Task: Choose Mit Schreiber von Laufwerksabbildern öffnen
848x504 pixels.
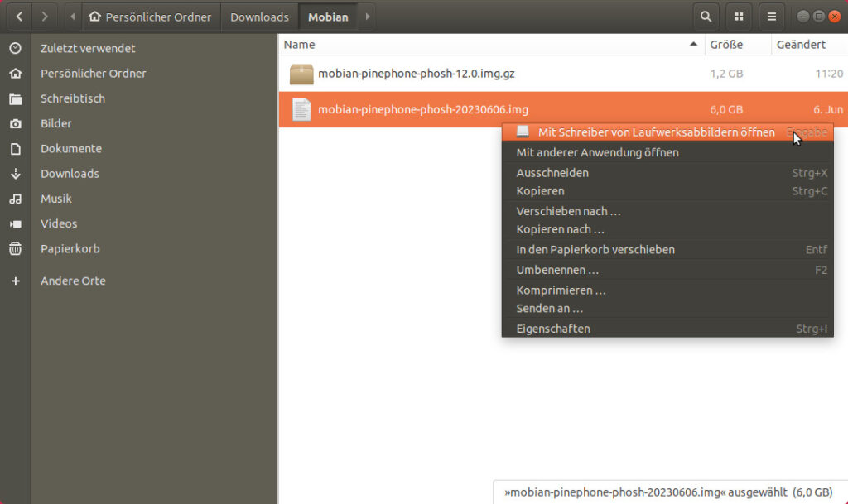Action: tap(667, 132)
